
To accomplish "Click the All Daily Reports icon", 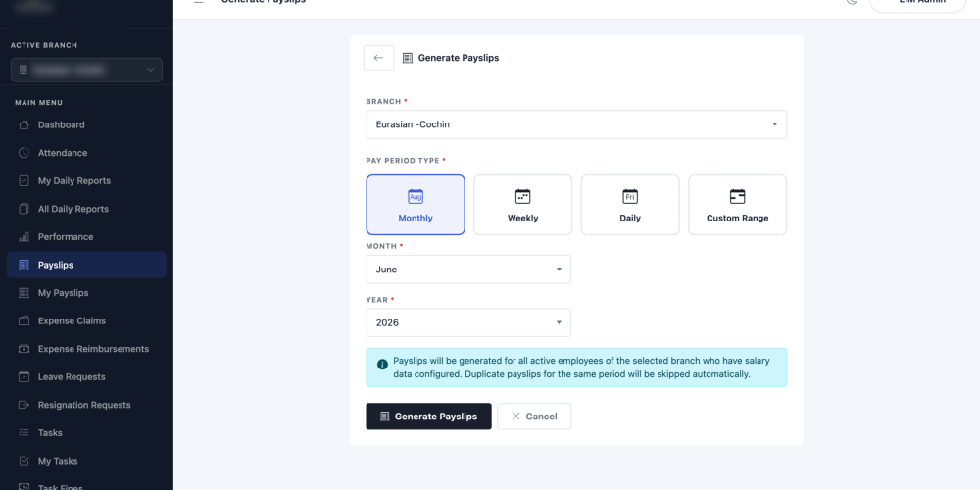I will click(x=24, y=209).
